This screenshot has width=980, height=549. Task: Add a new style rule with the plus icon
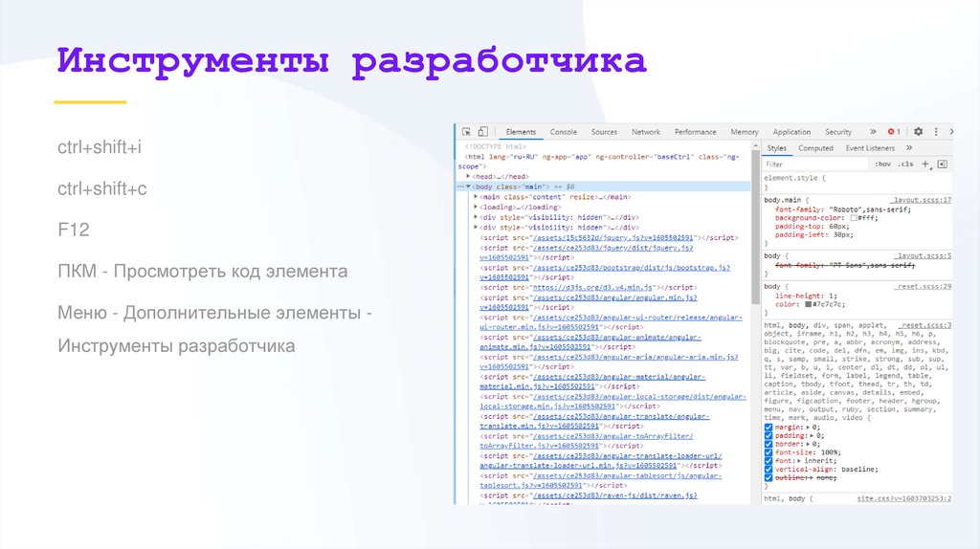pyautogui.click(x=925, y=165)
